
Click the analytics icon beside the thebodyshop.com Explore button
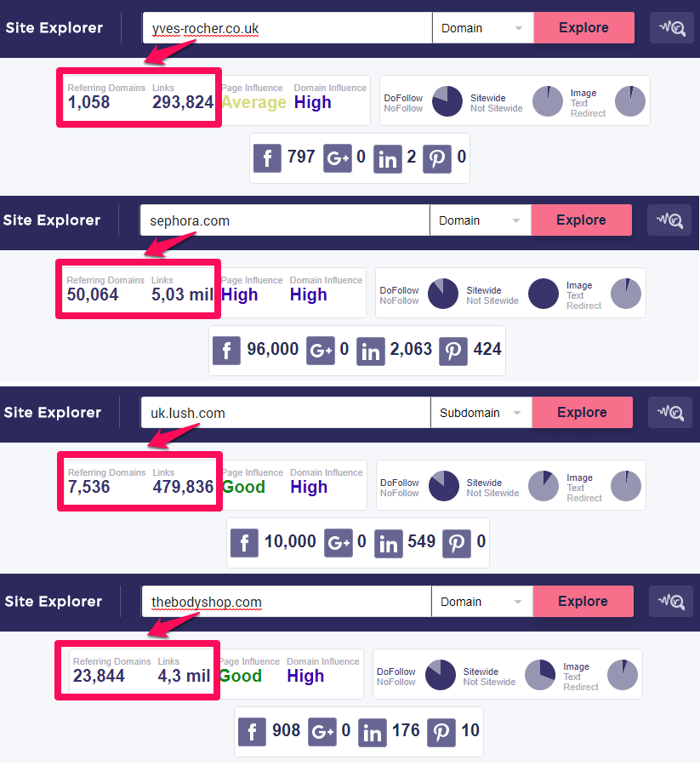pyautogui.click(x=671, y=602)
